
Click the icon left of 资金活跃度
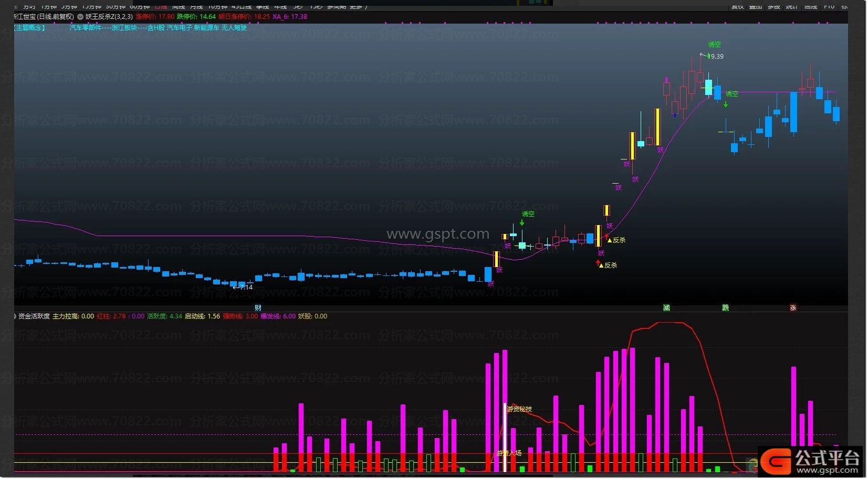[15, 316]
